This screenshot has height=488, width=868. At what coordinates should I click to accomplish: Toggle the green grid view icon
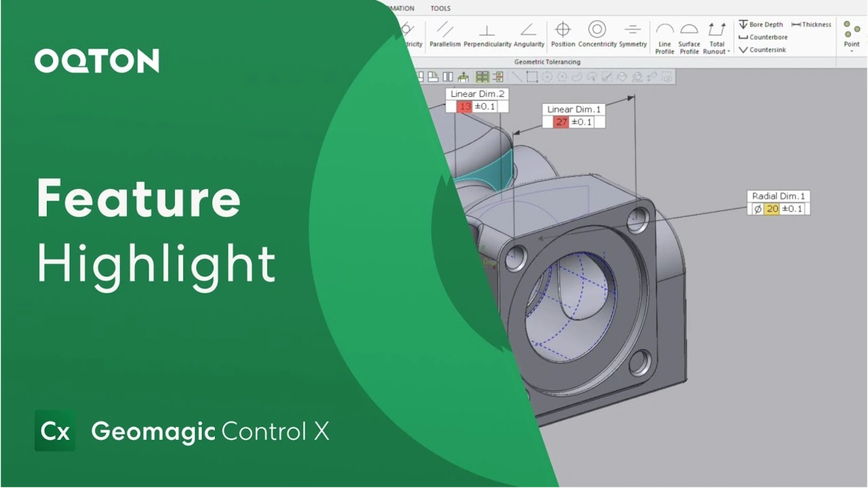click(x=482, y=77)
